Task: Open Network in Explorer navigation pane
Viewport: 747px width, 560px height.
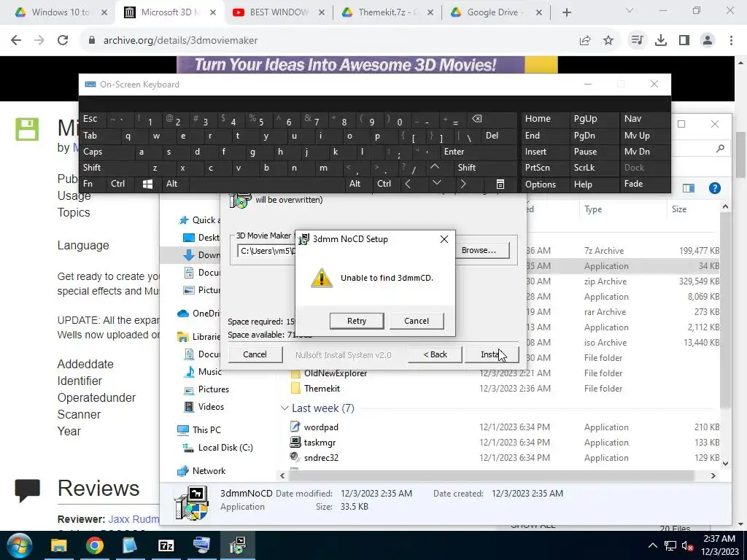Action: pos(209,471)
